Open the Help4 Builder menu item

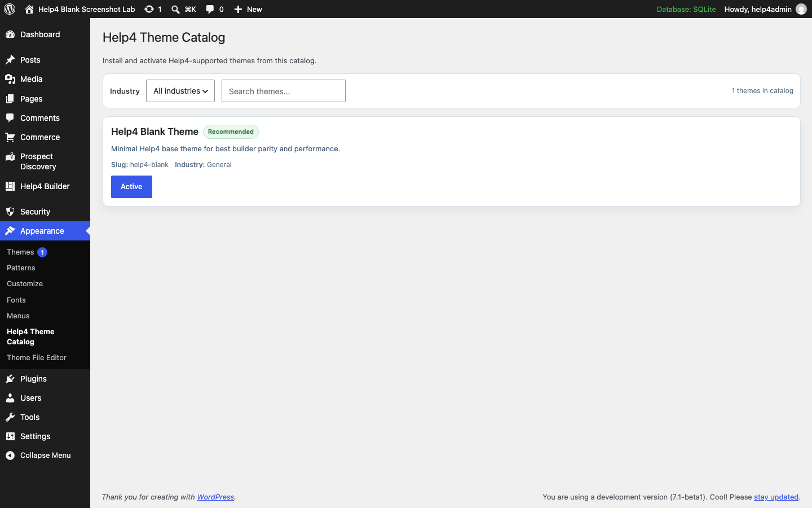pos(45,186)
